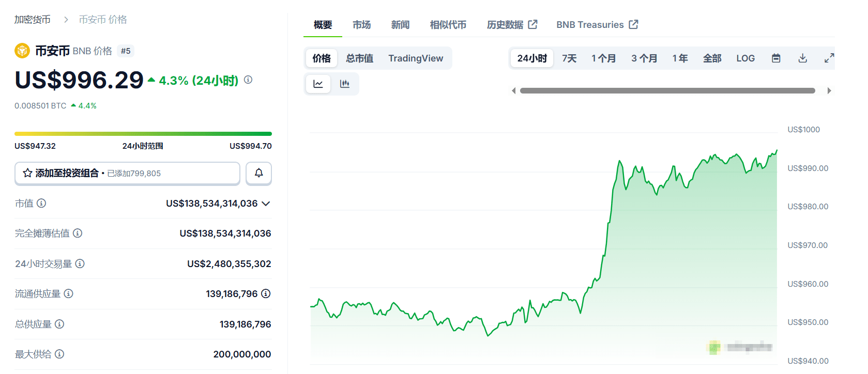Click the 0.008501 BTC value
The height and width of the screenshot is (374, 868).
[40, 105]
